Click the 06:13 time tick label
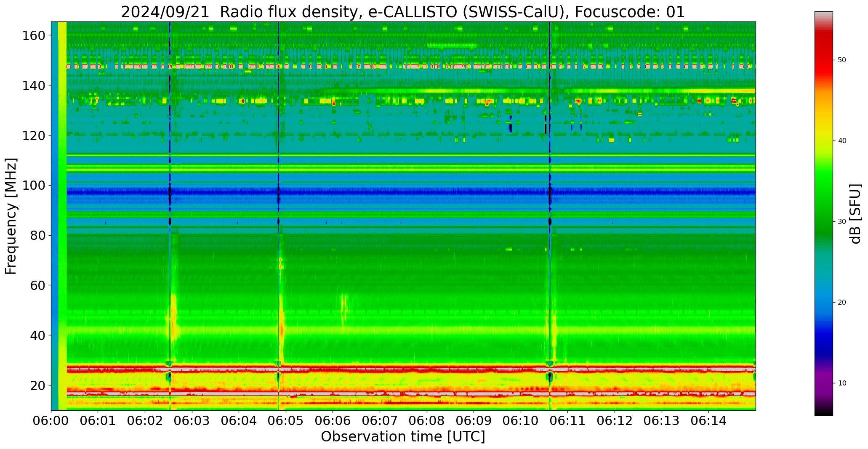 661,420
